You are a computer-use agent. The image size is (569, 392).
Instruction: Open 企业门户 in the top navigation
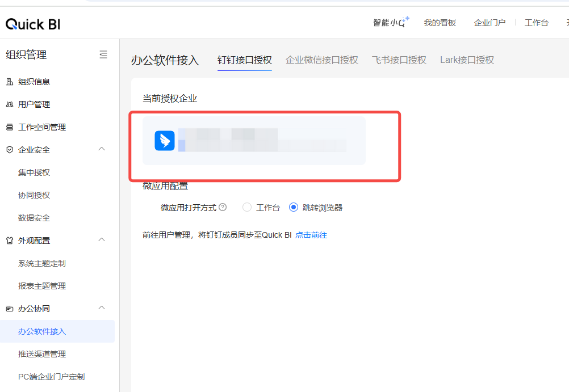489,23
